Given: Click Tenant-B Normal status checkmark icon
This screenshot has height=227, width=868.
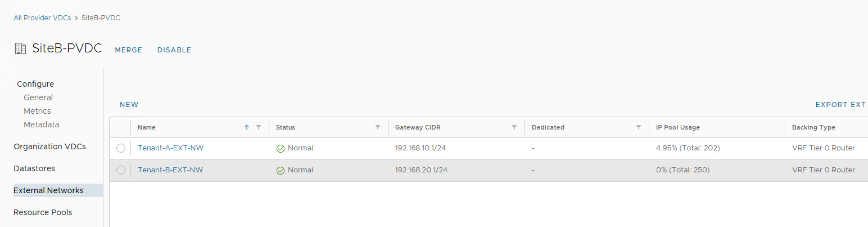Looking at the screenshot, I should click(x=281, y=171).
